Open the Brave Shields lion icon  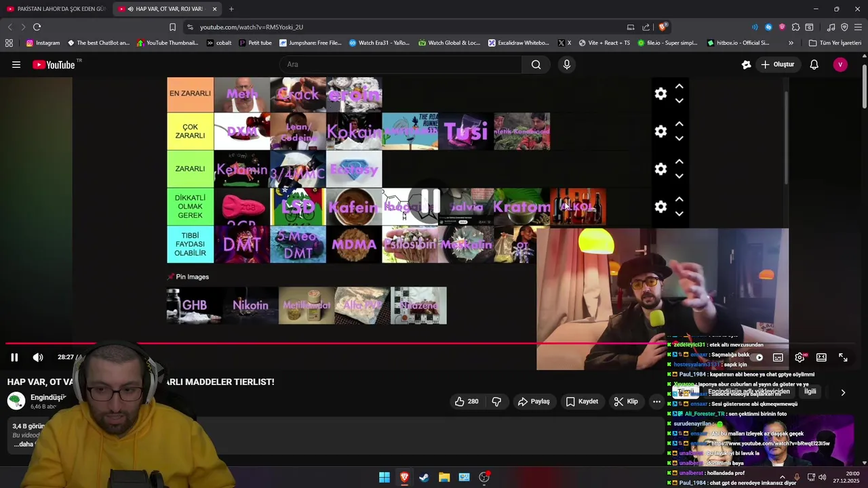[x=663, y=27]
